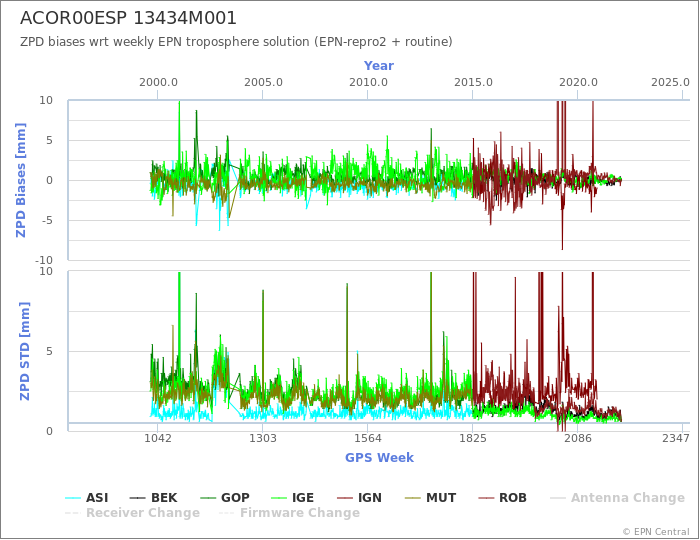The width and height of the screenshot is (700, 540).
Task: Click the 2025.0 year tick label
Action: pos(670,83)
